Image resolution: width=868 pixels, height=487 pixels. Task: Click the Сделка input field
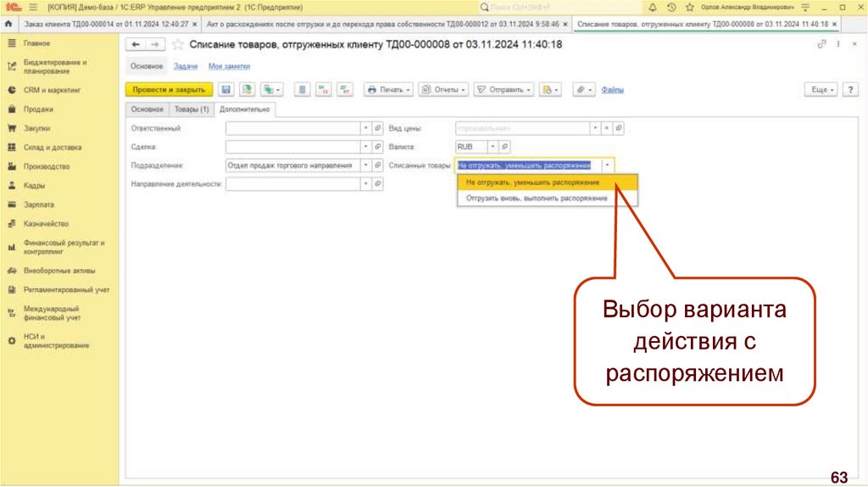(292, 147)
